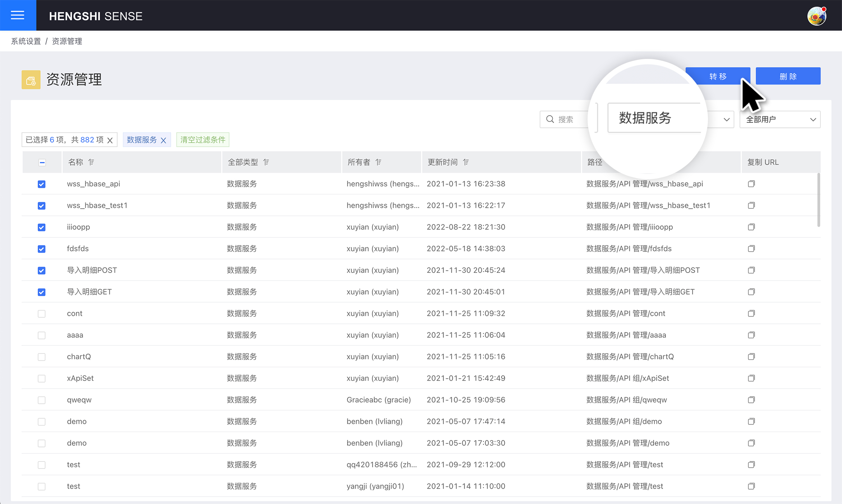The image size is (842, 504).
Task: Copy URL for qweqw row
Action: [x=751, y=400]
